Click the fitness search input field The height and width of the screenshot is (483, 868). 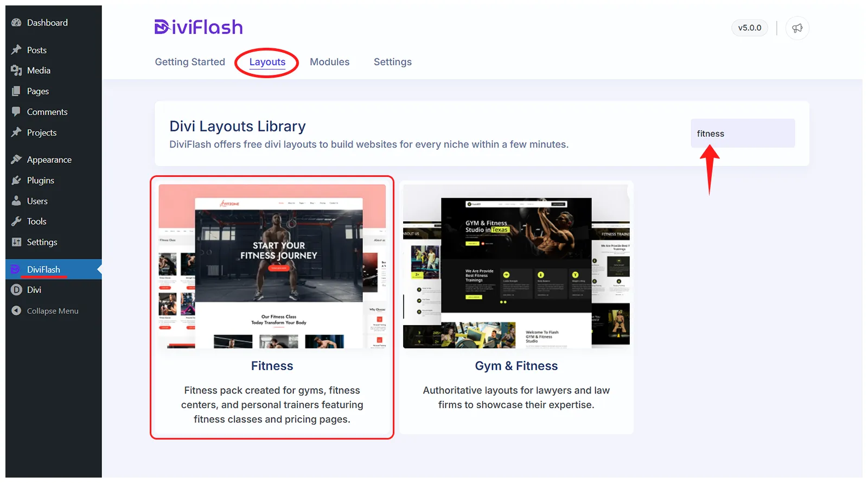[x=742, y=134]
